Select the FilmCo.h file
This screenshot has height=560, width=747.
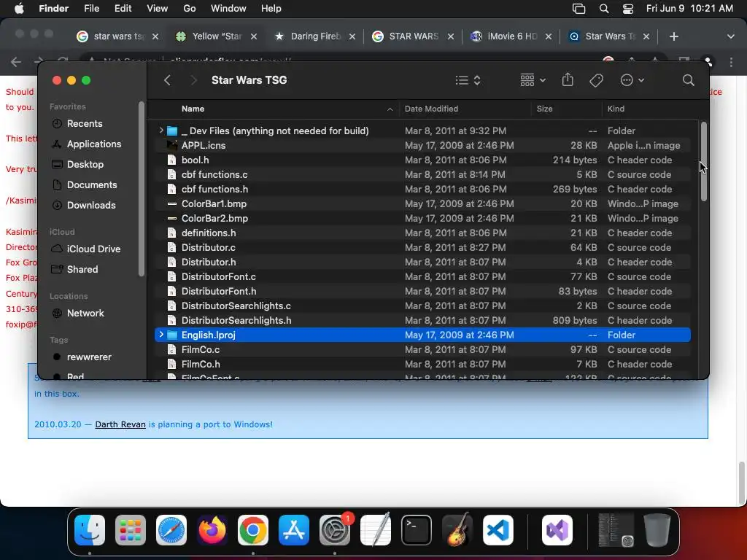422,365
